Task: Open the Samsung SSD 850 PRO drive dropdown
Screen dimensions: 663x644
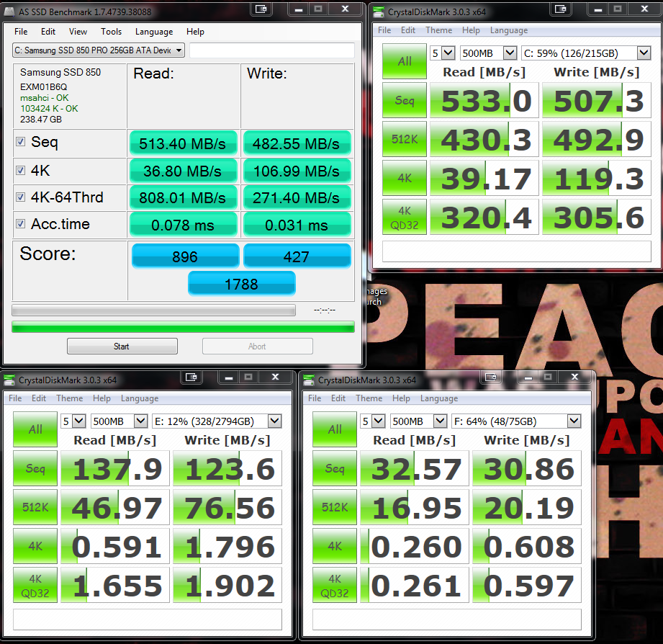Action: tap(99, 50)
